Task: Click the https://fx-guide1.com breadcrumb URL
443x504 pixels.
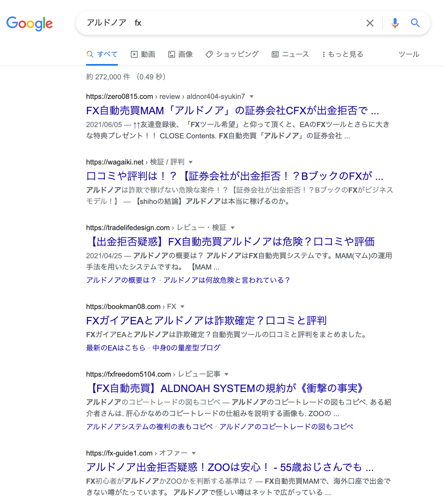Action: coord(119,453)
